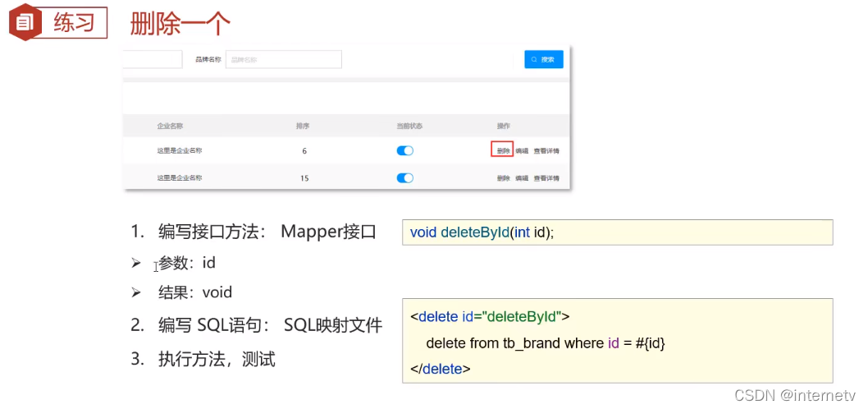
Task: Click 删除 in the row with 排序 6
Action: pyautogui.click(x=503, y=151)
